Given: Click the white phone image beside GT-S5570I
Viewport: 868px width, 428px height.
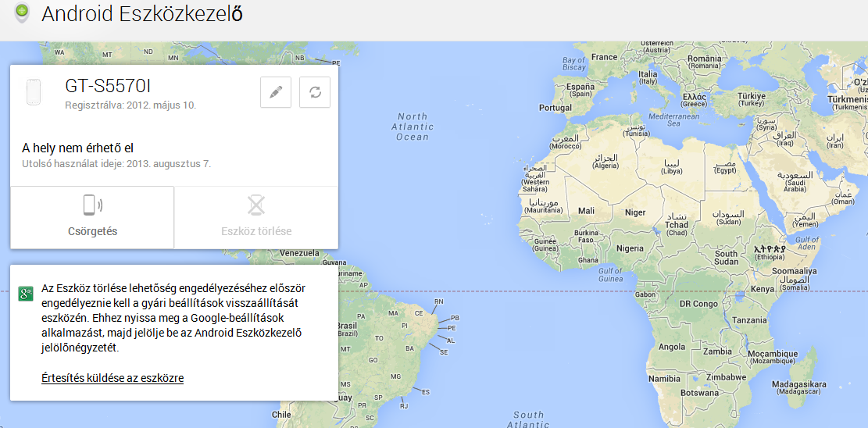Looking at the screenshot, I should coord(33,92).
